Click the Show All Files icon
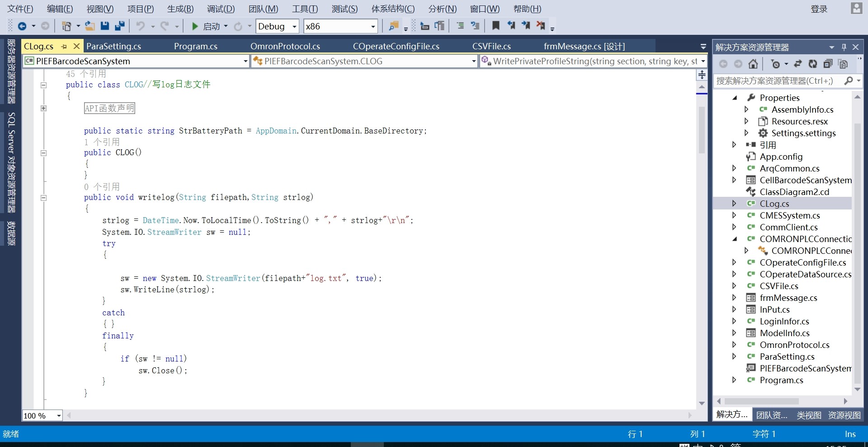Viewport: 868px width, 447px height. point(843,64)
